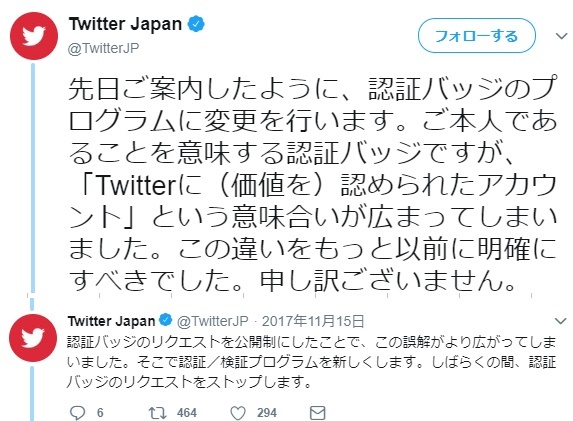Open the 2017年11月15日 timestamp link
Viewport: 573px width, 421px height.
click(x=313, y=321)
